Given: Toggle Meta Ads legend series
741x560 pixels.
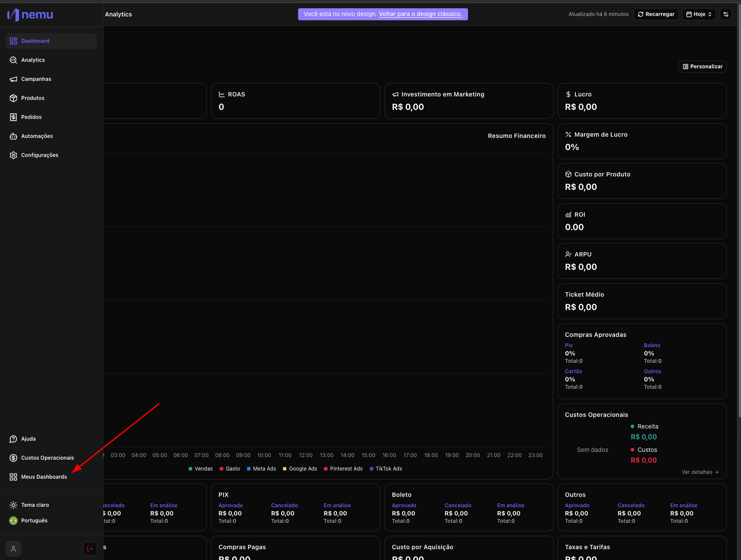Looking at the screenshot, I should coord(261,469).
